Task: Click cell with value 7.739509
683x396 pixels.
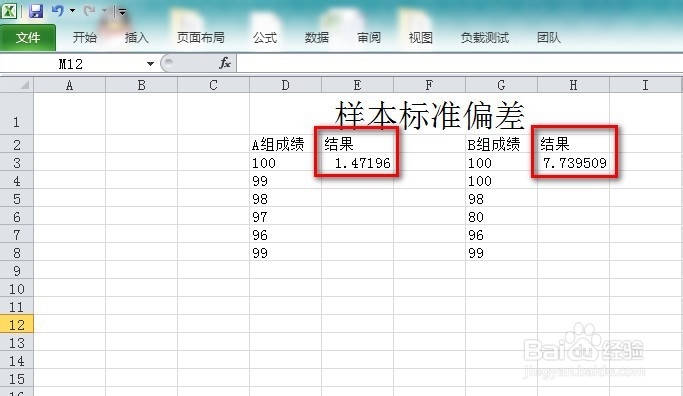Action: click(573, 163)
